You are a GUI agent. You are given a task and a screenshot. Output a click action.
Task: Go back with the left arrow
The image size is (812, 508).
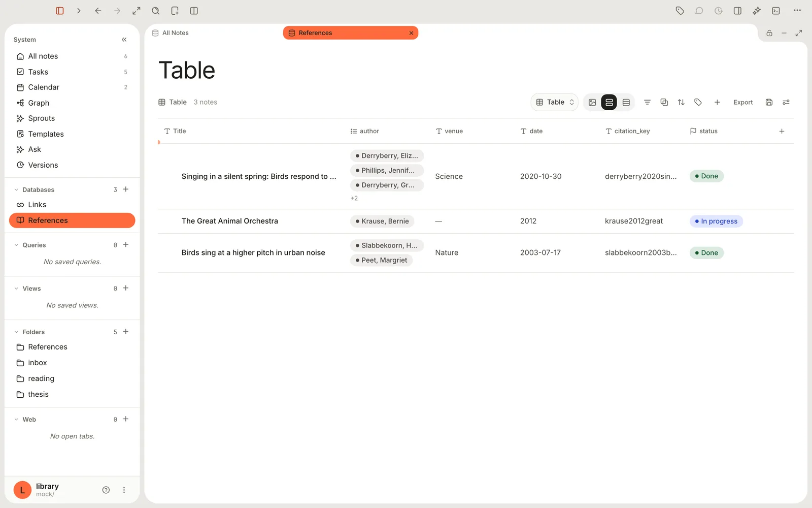tap(98, 11)
